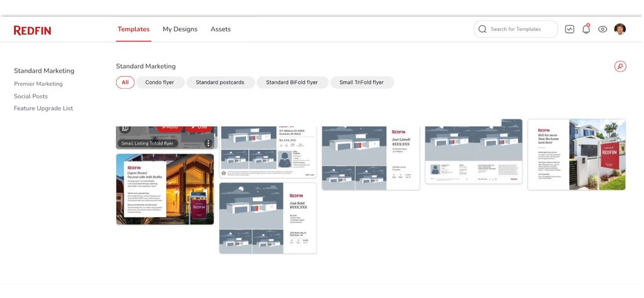Filter by Standard postcards

click(220, 83)
